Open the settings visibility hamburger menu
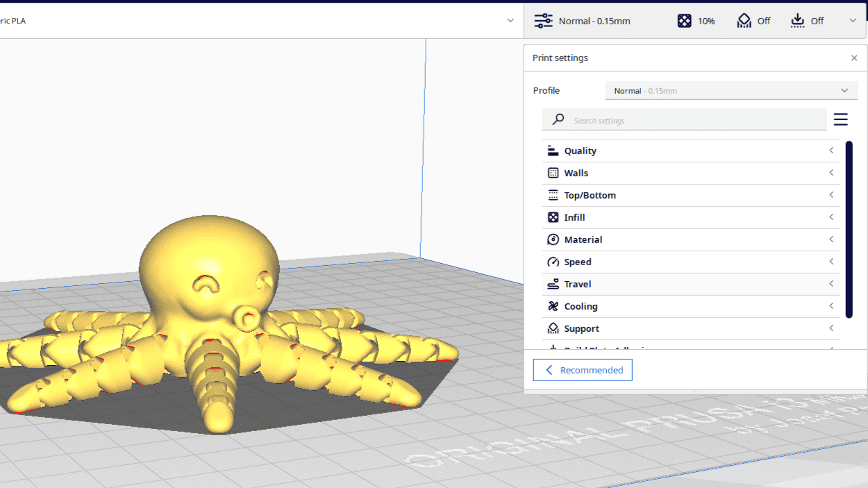 (840, 119)
